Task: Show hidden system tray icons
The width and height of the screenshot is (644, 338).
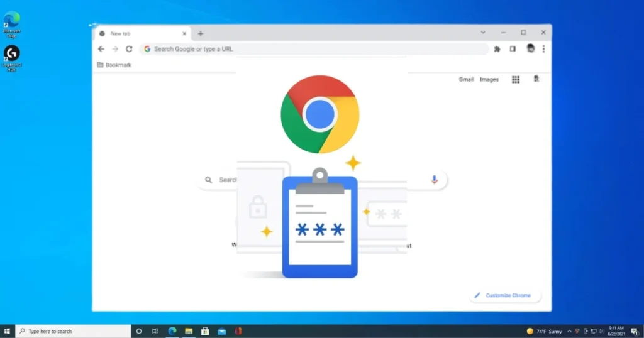Action: (569, 331)
